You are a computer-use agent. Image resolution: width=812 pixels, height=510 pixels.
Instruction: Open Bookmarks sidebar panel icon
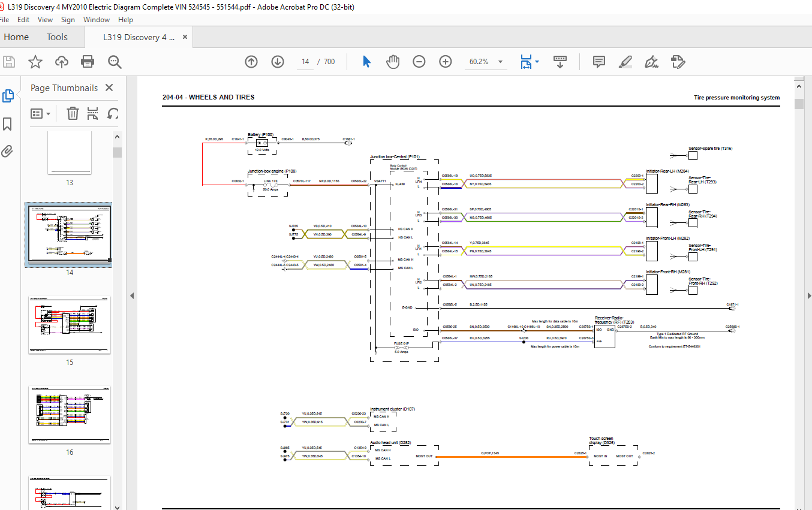[x=8, y=123]
